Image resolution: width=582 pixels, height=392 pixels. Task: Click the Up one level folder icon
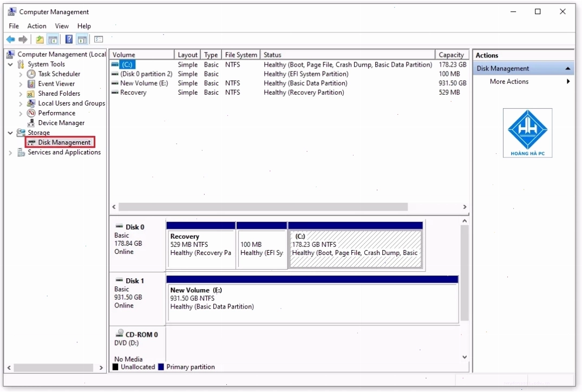click(x=40, y=40)
